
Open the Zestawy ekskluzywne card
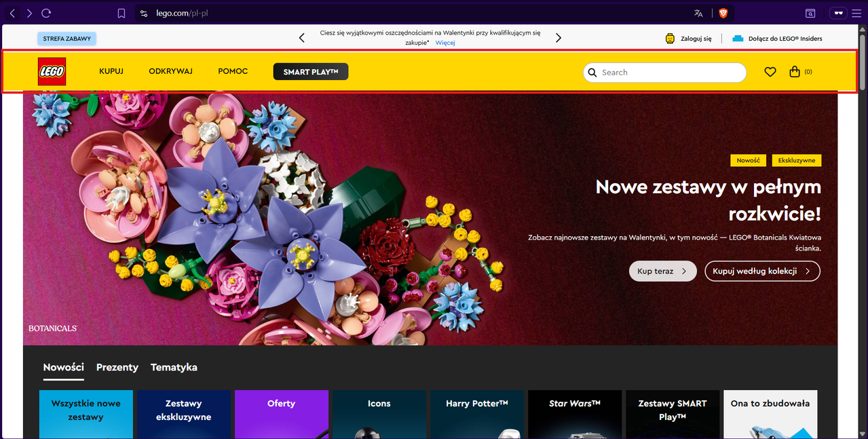184,414
